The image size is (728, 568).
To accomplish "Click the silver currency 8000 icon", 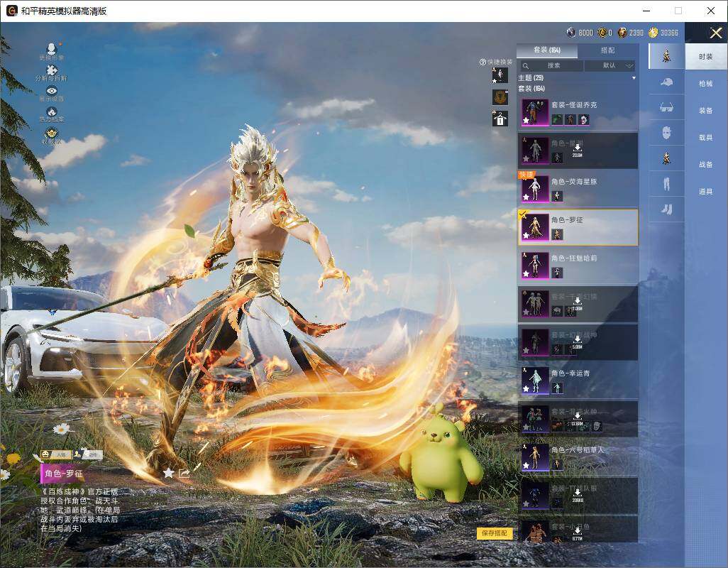I will point(571,32).
